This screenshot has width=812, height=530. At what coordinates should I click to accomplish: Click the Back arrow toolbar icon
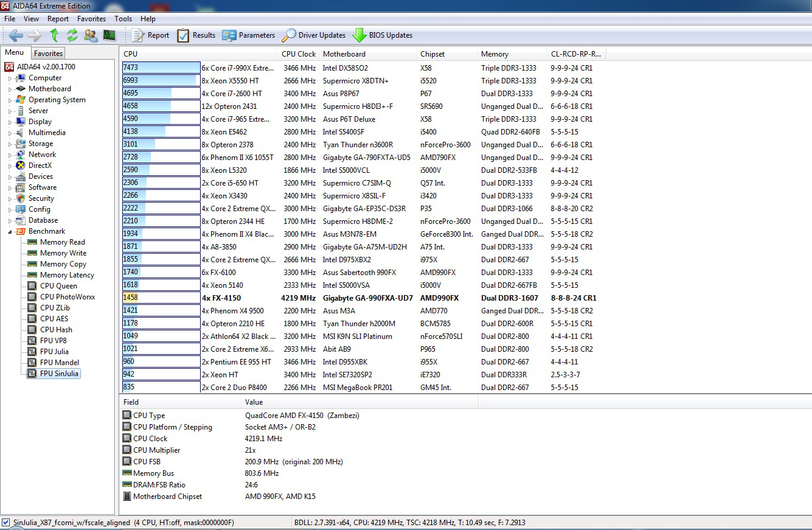click(16, 35)
